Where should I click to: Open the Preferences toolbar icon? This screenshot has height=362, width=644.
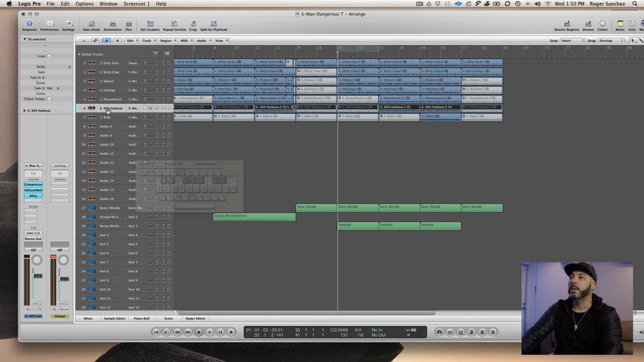[49, 25]
